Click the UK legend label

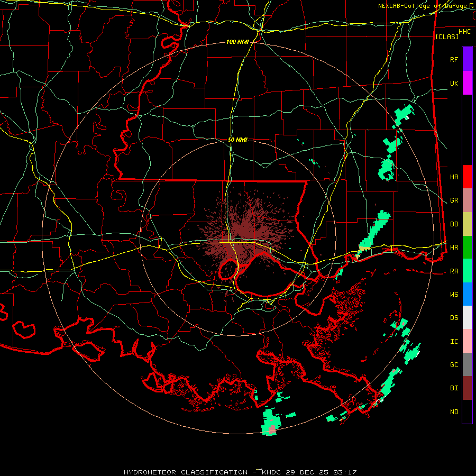point(454,83)
